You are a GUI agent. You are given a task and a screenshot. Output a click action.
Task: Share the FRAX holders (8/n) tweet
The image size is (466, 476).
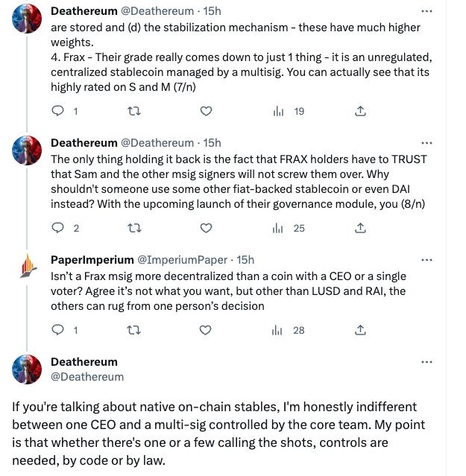359,228
